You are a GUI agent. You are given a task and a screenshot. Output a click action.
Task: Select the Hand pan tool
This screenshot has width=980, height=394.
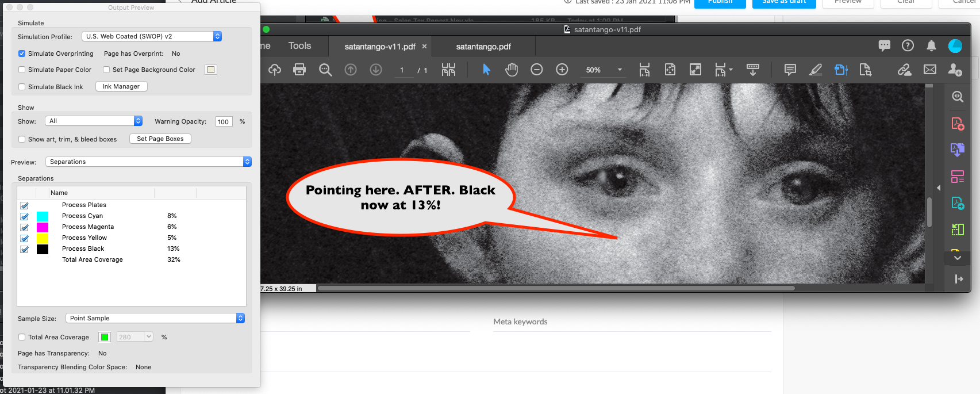(x=512, y=70)
